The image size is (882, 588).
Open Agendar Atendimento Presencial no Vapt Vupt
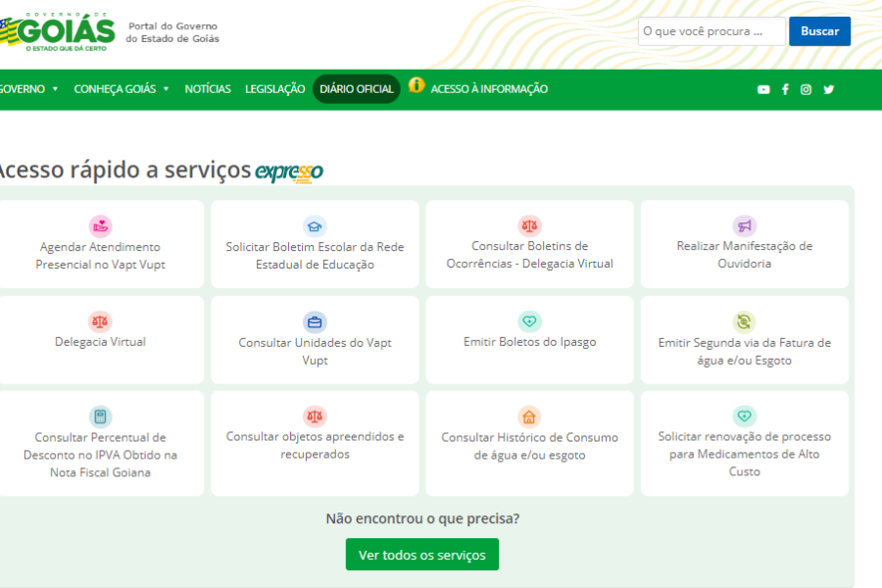[x=101, y=256]
